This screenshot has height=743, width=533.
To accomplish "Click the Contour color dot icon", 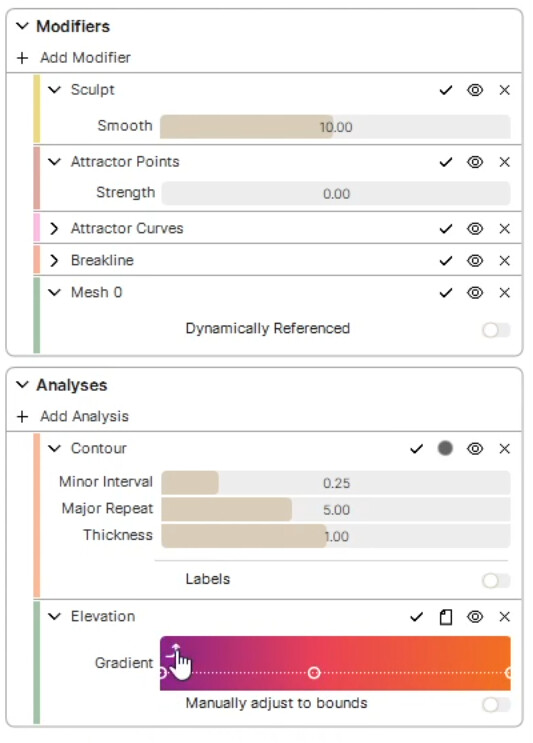I will pyautogui.click(x=445, y=448).
